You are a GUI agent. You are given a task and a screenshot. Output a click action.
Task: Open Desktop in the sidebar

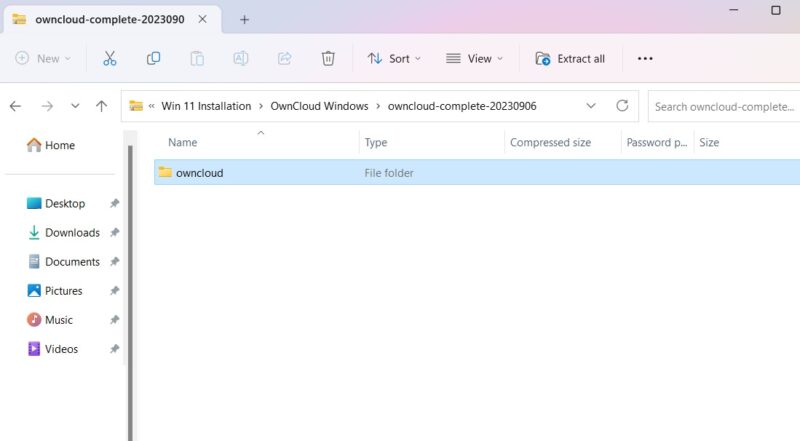(x=56, y=204)
